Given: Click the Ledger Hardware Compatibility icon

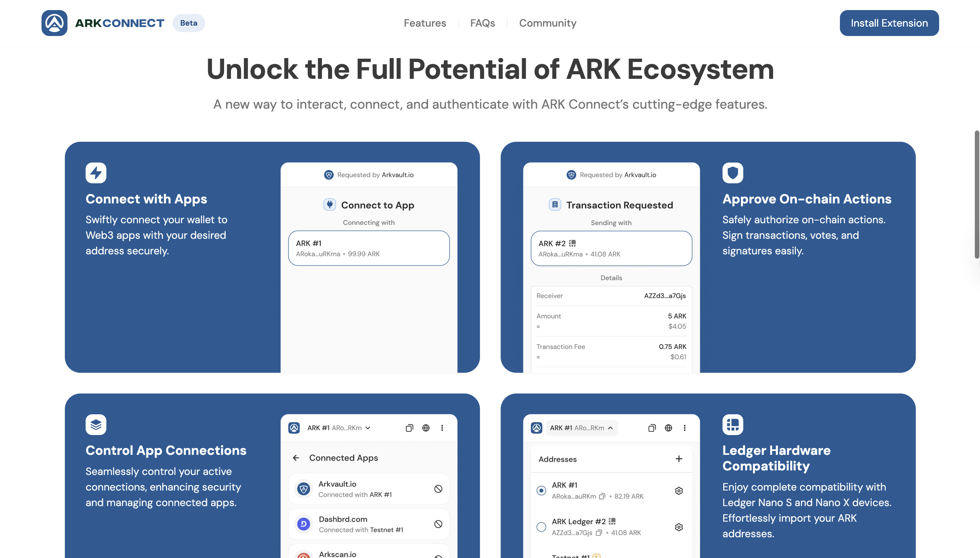Looking at the screenshot, I should click(733, 425).
